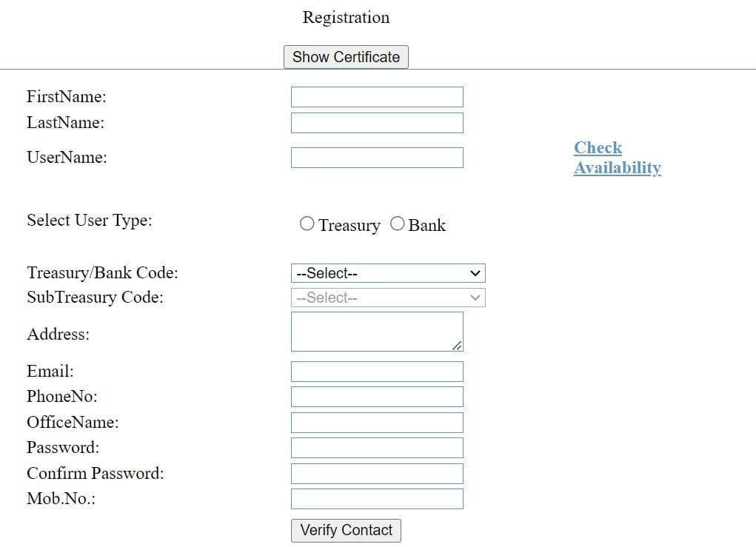The width and height of the screenshot is (756, 547).
Task: Select the OfficeName input field
Action: pos(377,422)
